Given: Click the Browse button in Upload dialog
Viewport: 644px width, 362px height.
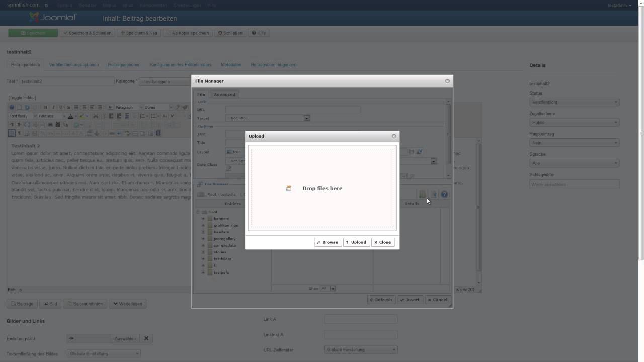Looking at the screenshot, I should 328,242.
